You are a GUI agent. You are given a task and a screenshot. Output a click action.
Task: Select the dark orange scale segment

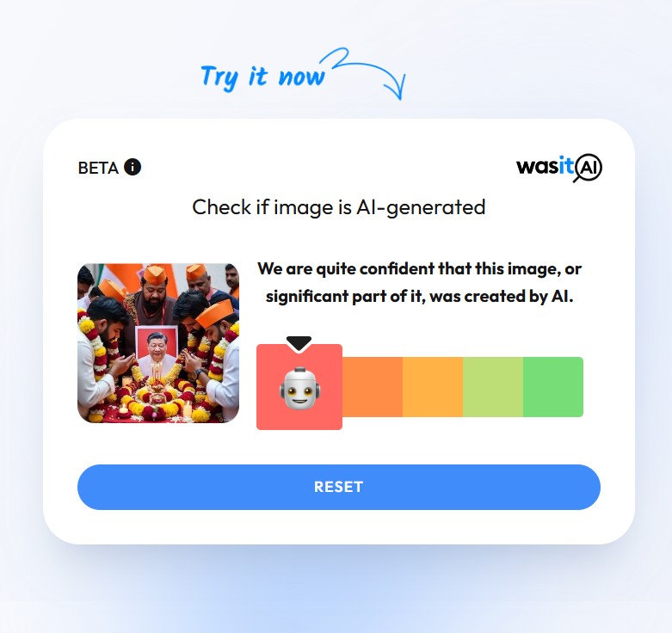[x=373, y=387]
